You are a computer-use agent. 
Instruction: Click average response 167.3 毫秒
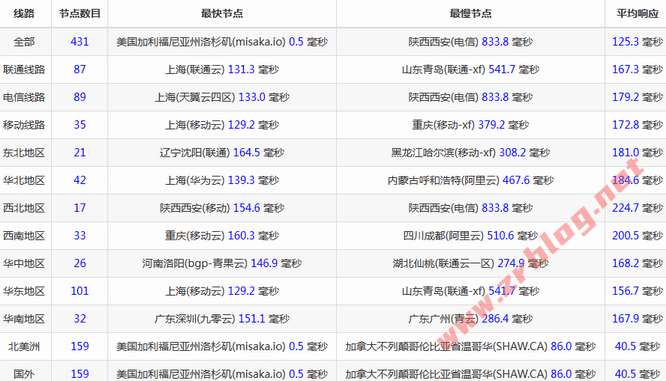[637, 69]
